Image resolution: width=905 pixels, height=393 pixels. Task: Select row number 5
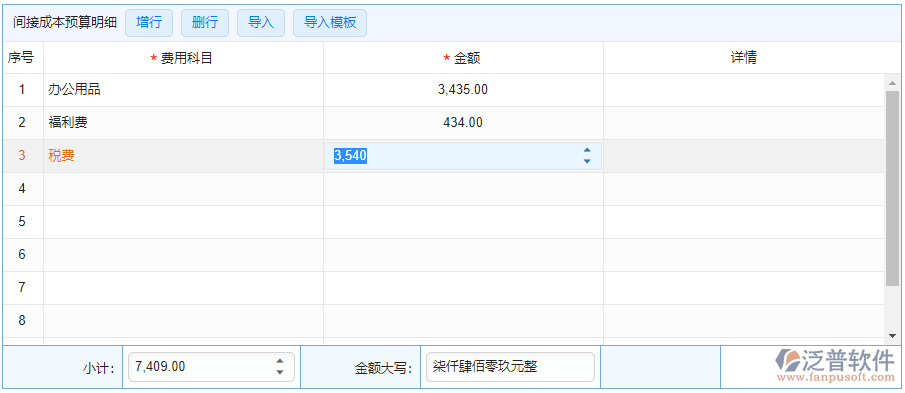[22, 222]
